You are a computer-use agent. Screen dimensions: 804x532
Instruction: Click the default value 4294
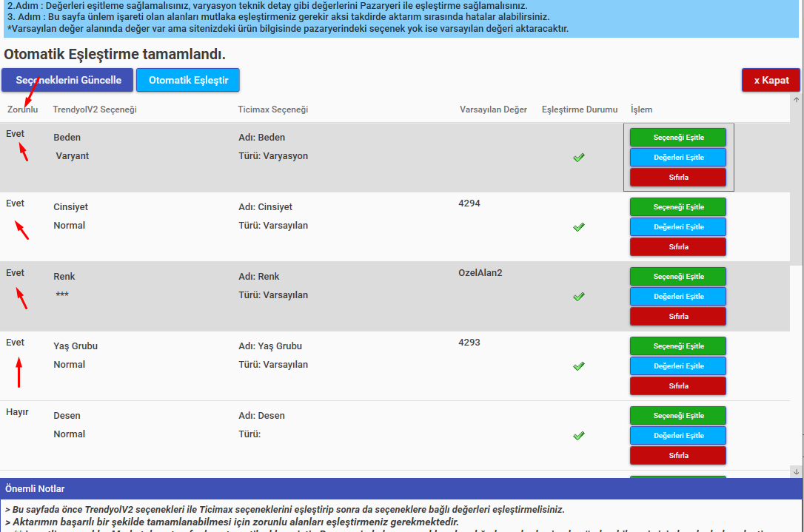click(x=469, y=203)
